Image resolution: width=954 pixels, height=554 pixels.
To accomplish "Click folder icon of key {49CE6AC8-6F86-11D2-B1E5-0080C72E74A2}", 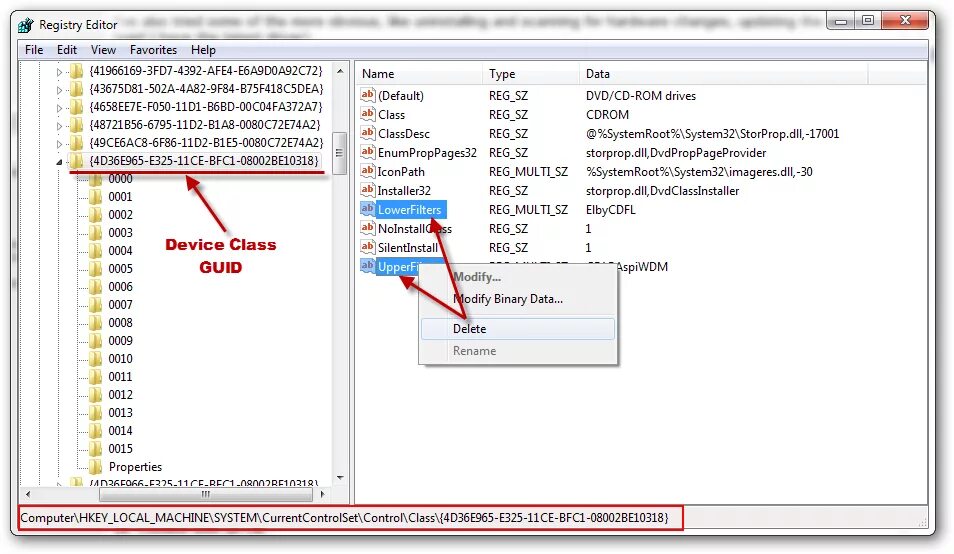I will (76, 143).
